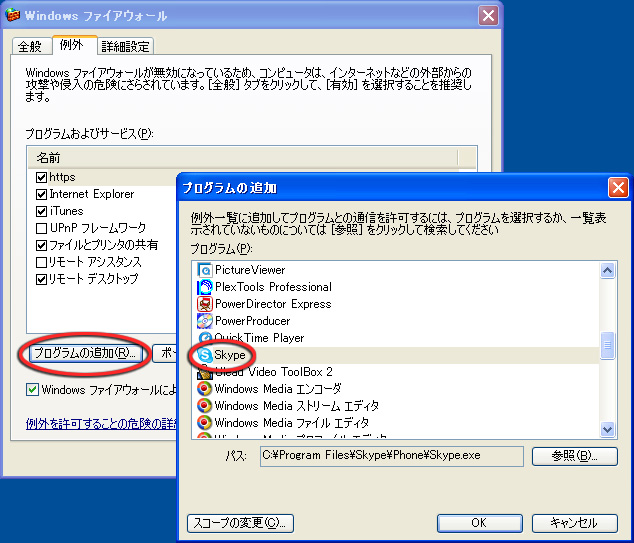The image size is (634, 543).
Task: Select PictureViewer in program list
Action: pos(250,270)
